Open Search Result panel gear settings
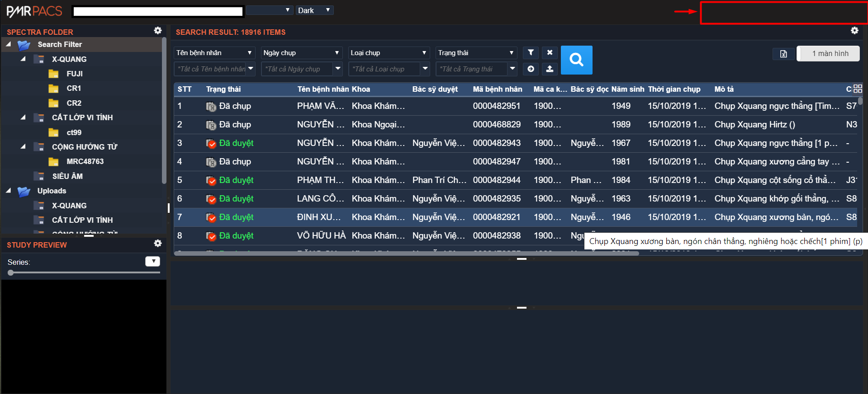The width and height of the screenshot is (868, 394). (x=854, y=31)
